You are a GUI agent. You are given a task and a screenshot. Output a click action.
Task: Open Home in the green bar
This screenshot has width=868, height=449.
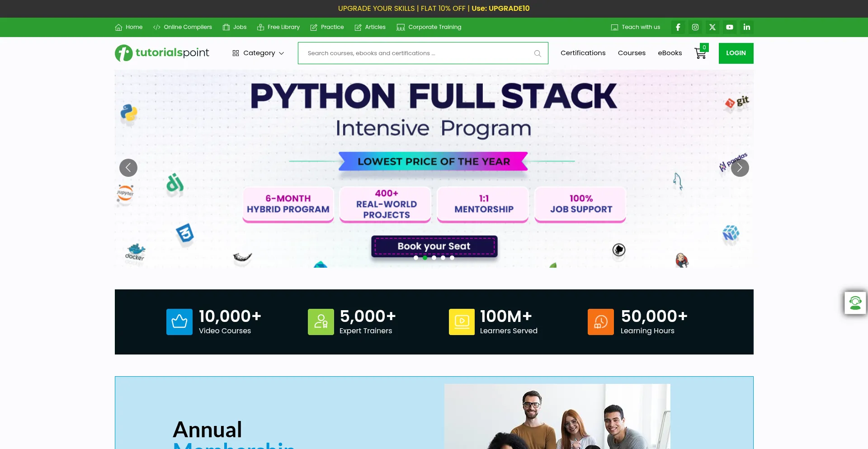pos(129,27)
